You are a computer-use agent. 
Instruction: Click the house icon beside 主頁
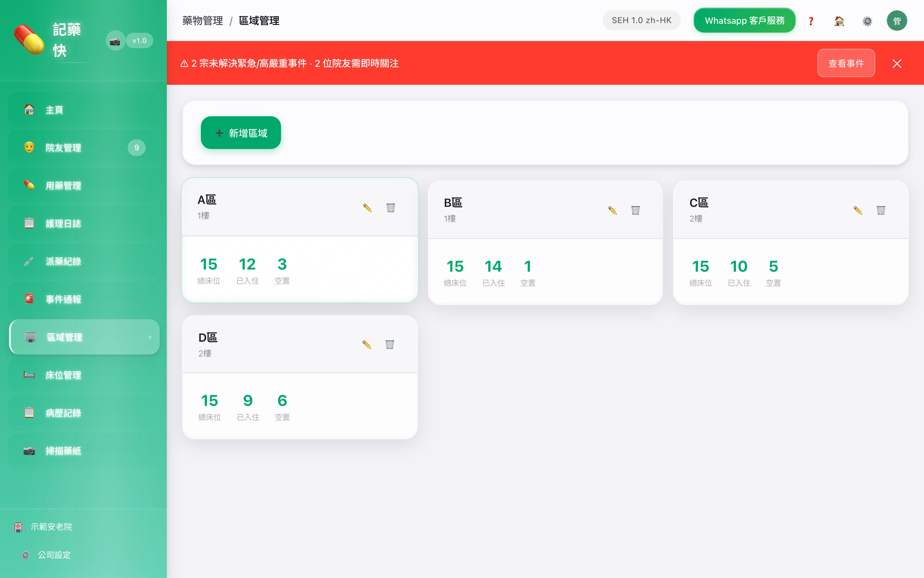(x=30, y=109)
